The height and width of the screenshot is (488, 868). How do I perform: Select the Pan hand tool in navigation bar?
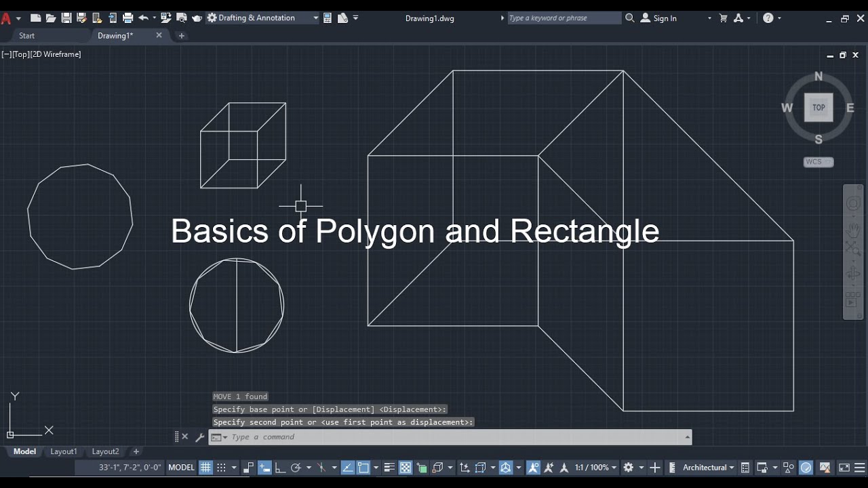tap(853, 229)
